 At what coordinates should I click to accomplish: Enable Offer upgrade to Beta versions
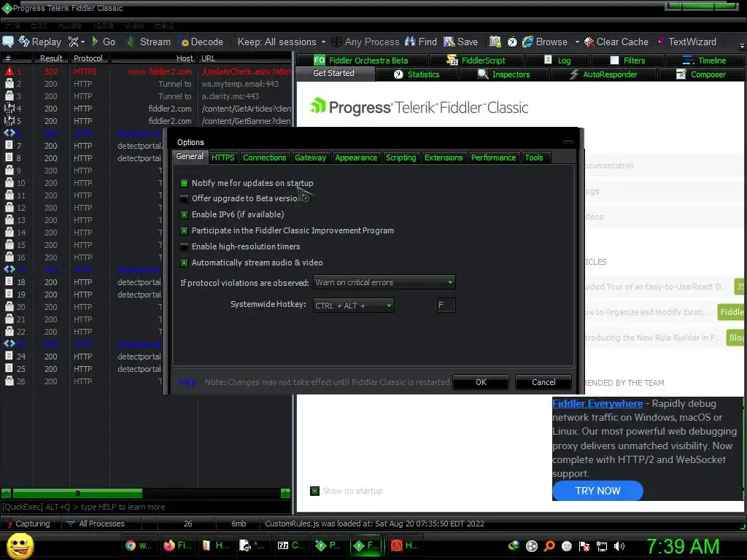tap(184, 198)
